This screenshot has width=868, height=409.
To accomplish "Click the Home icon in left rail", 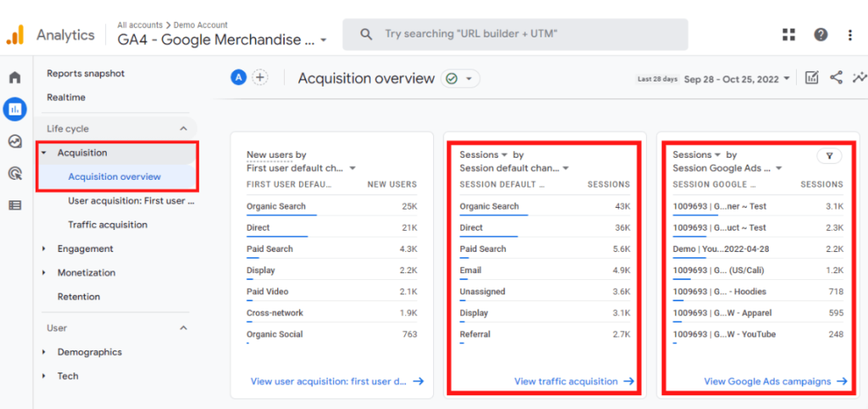I will click(x=14, y=78).
